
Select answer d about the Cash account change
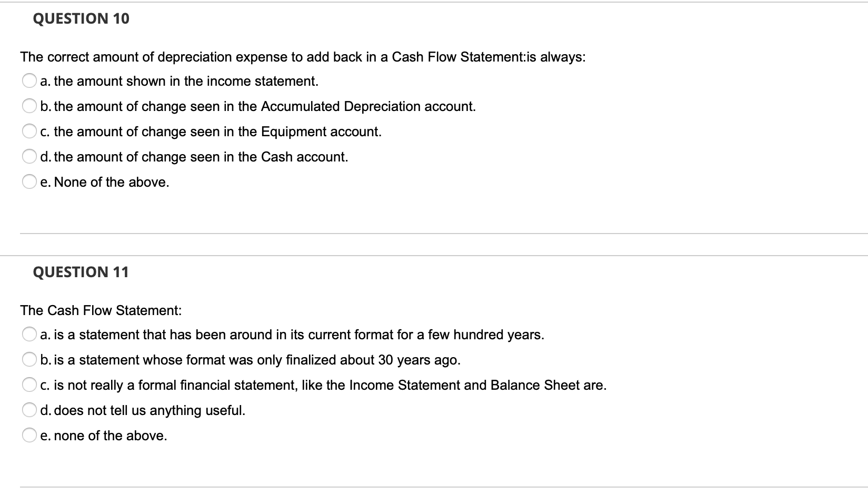(x=30, y=156)
